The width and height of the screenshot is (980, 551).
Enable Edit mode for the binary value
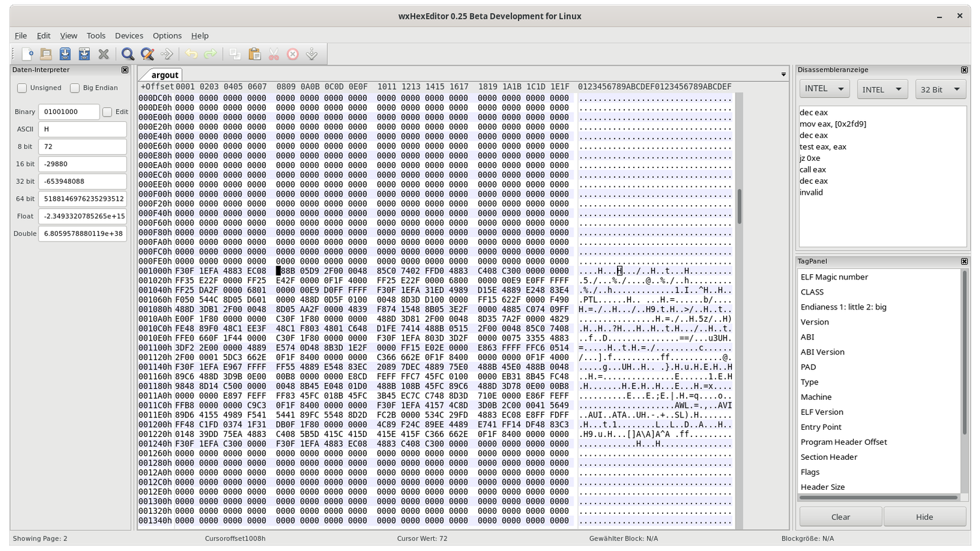(106, 111)
